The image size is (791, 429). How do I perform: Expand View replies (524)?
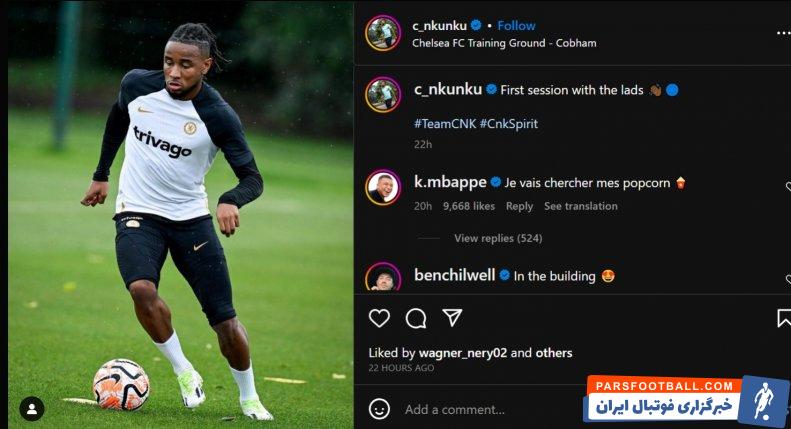tap(498, 238)
